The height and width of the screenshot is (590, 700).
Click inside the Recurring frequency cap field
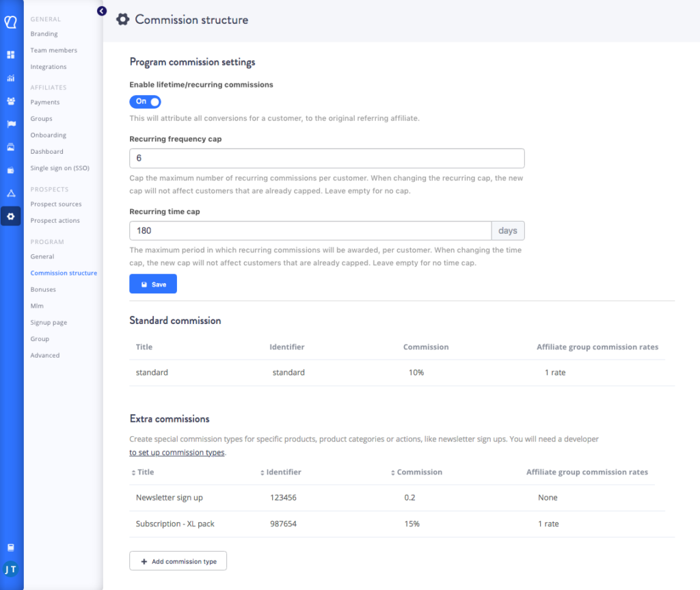pos(327,158)
